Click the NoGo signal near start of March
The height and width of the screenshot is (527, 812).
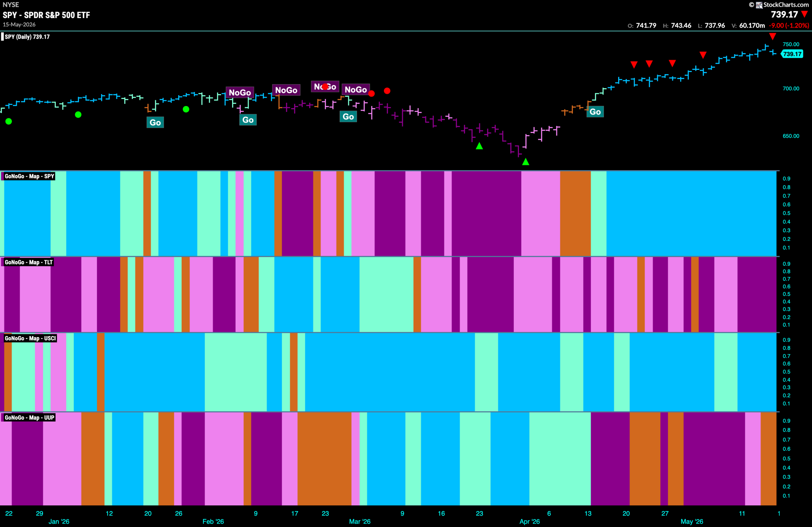356,89
